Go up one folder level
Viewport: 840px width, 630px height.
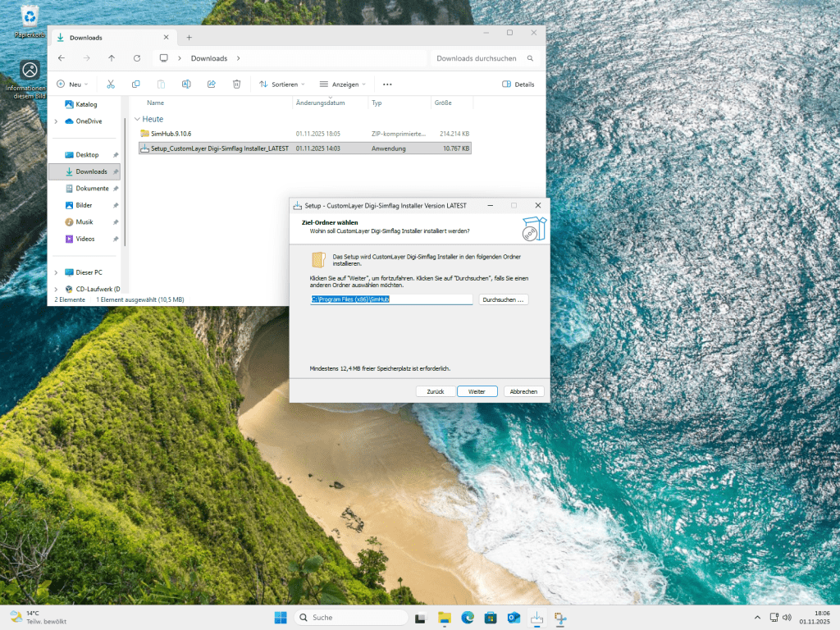click(112, 58)
